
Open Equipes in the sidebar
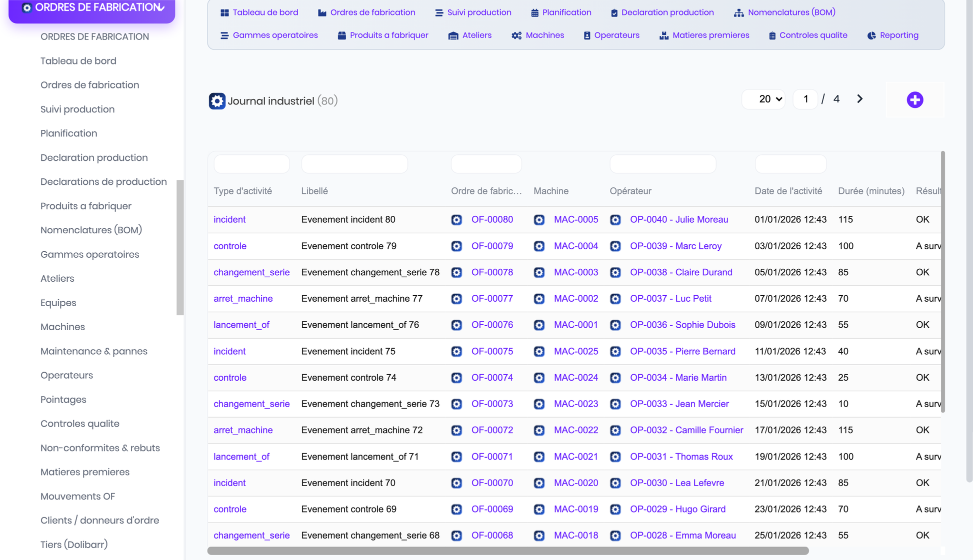[x=58, y=303]
